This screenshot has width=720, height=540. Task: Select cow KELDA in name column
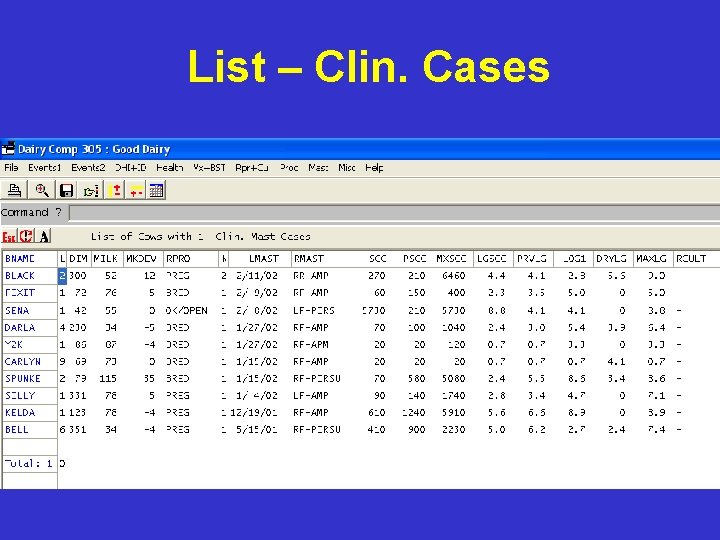point(30,412)
